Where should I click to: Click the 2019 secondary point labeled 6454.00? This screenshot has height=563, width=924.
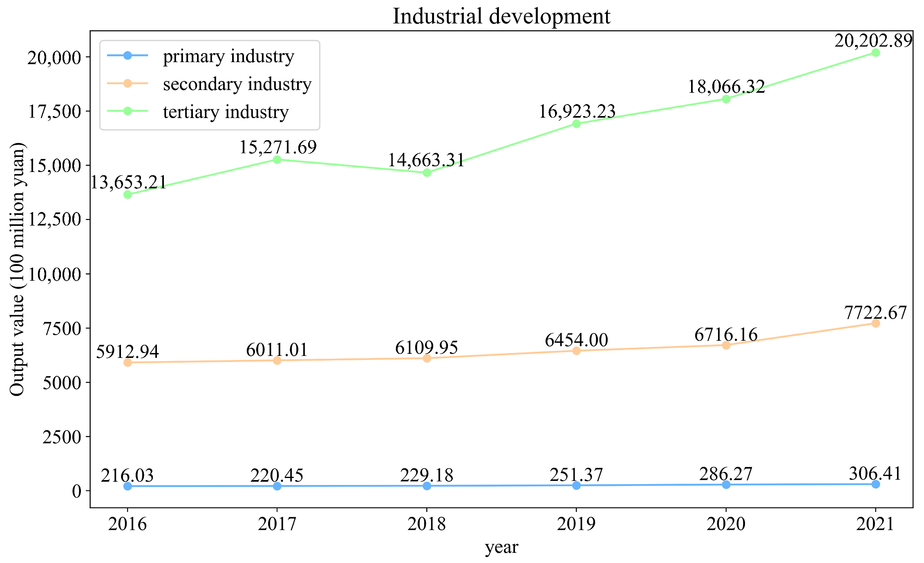tap(576, 351)
